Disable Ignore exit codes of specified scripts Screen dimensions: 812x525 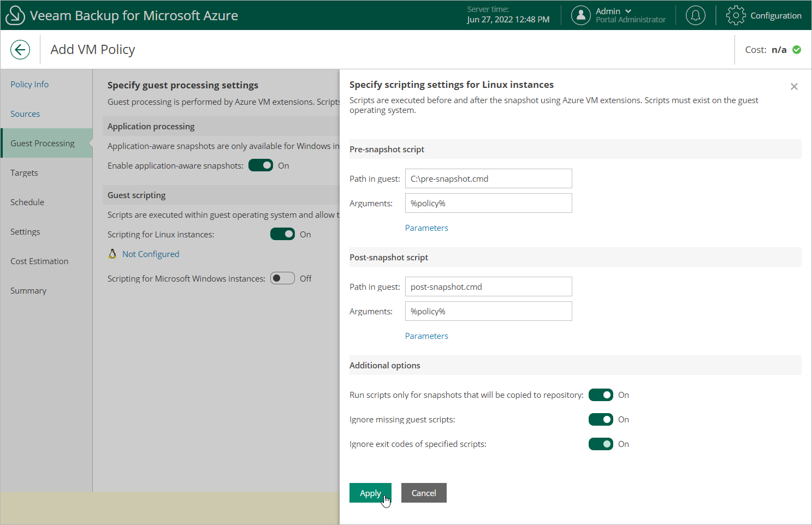click(601, 444)
